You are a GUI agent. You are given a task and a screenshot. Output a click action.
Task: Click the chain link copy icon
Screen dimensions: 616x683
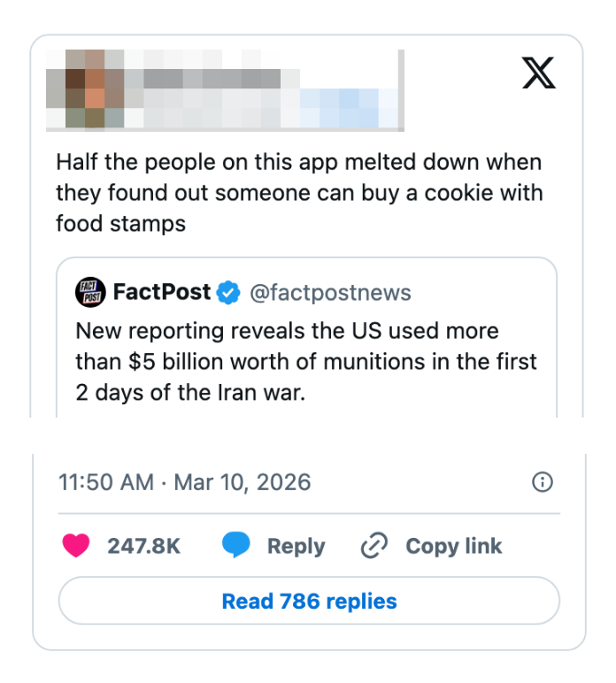374,546
